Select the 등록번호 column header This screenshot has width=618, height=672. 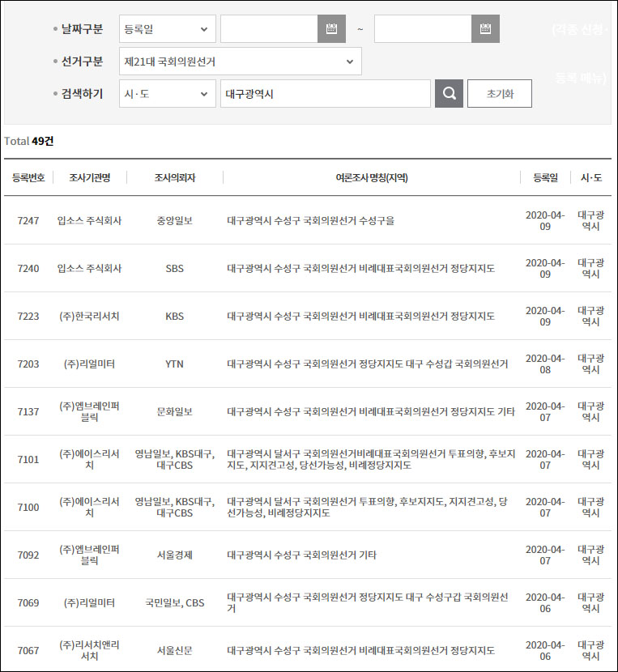tap(28, 177)
